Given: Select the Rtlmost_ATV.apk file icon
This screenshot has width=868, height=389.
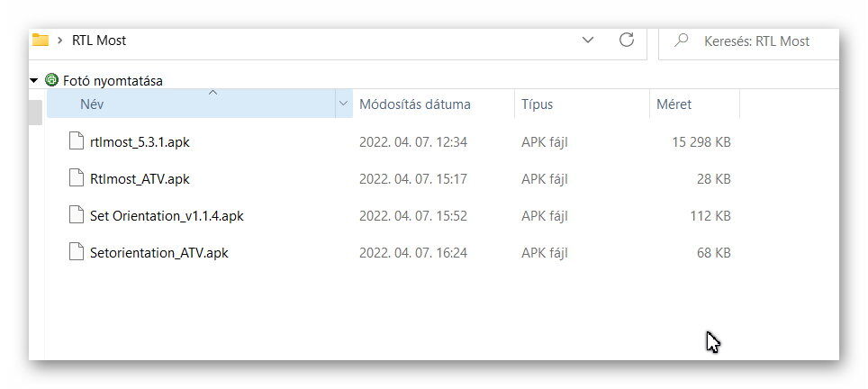Looking at the screenshot, I should [x=77, y=178].
